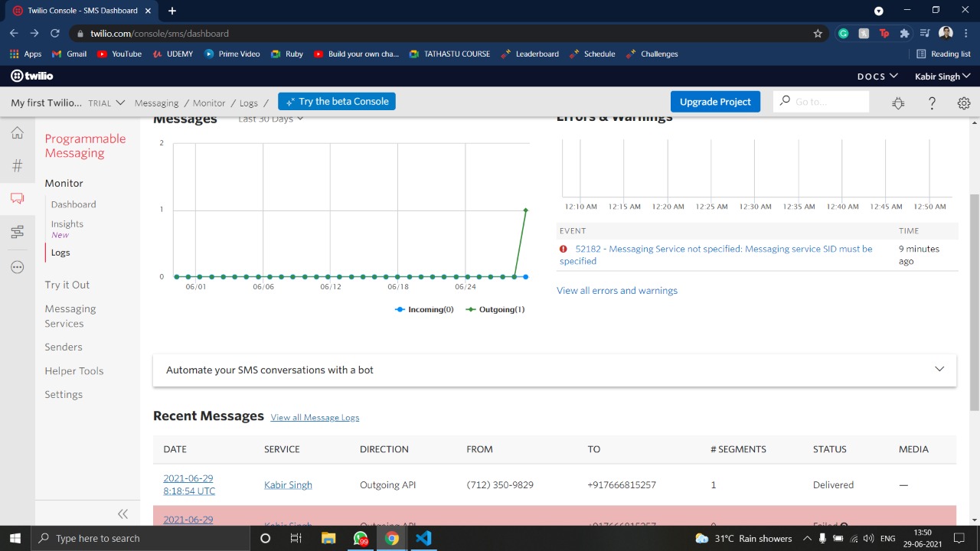The width and height of the screenshot is (980, 551).
Task: Click browser back arrow
Action: pos(14,34)
